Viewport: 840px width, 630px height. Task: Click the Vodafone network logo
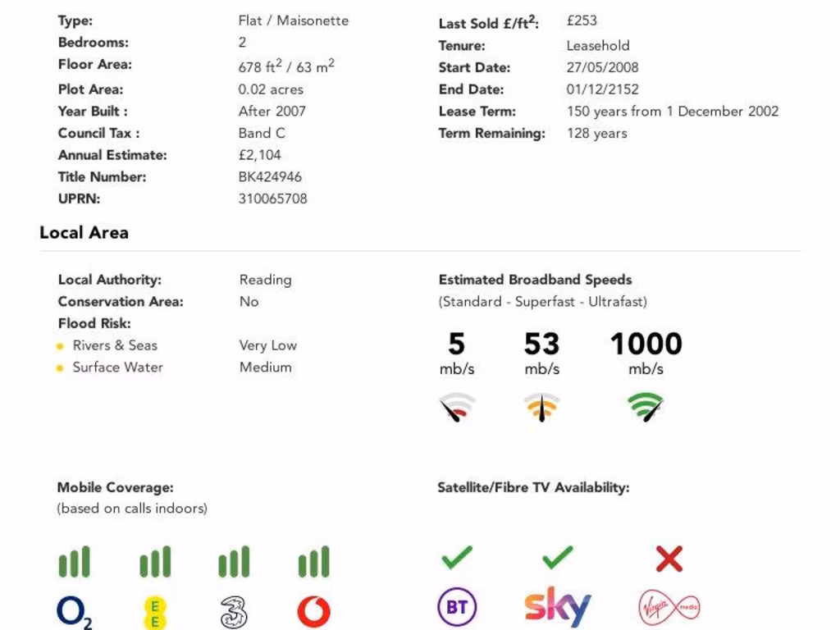313,612
